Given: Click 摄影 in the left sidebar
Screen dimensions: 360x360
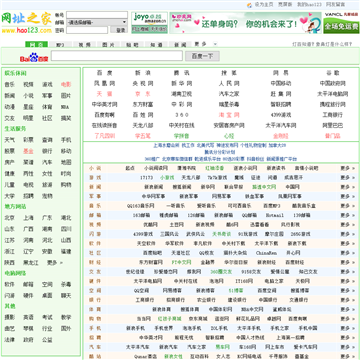Looking at the screenshot, I should (x=10, y=317).
